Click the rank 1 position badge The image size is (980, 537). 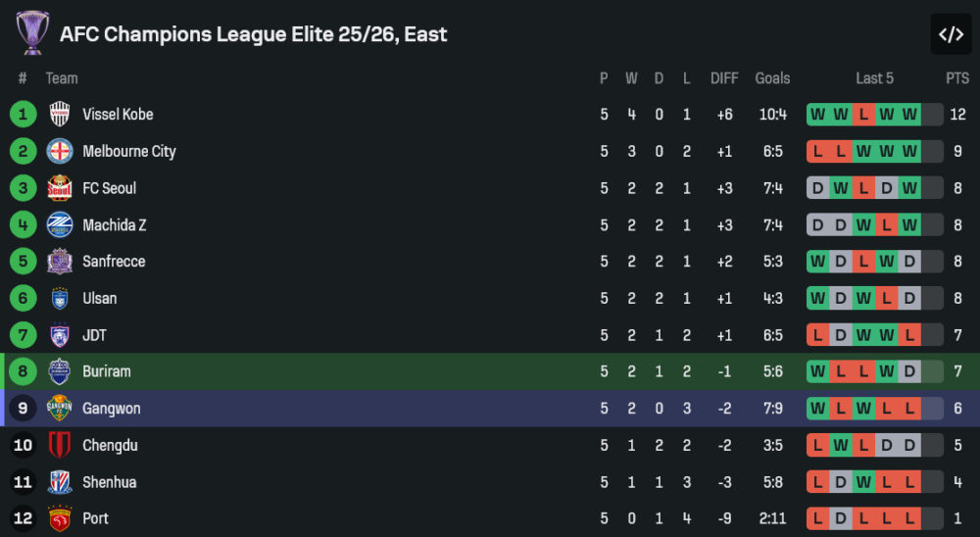(x=23, y=115)
